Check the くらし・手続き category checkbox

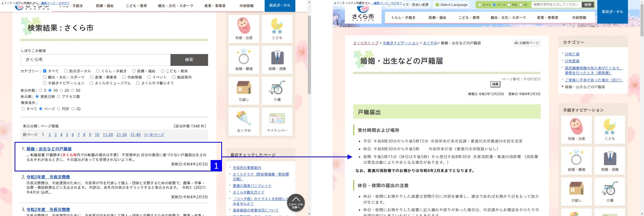click(98, 71)
